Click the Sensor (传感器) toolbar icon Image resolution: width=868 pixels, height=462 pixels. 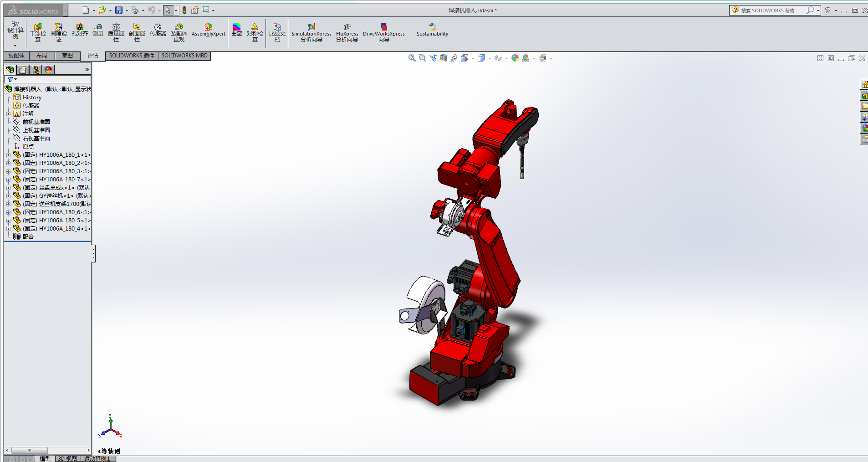pyautogui.click(x=158, y=30)
